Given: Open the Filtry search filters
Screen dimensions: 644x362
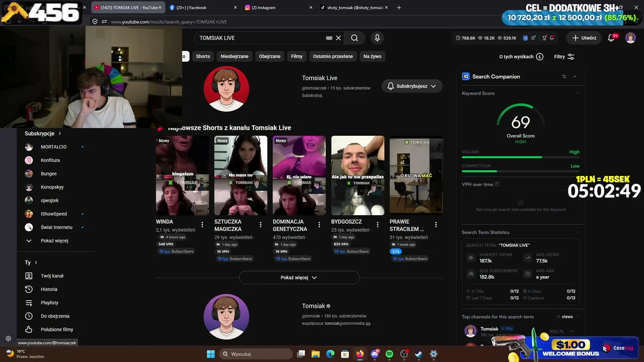Looking at the screenshot, I should pyautogui.click(x=564, y=57).
